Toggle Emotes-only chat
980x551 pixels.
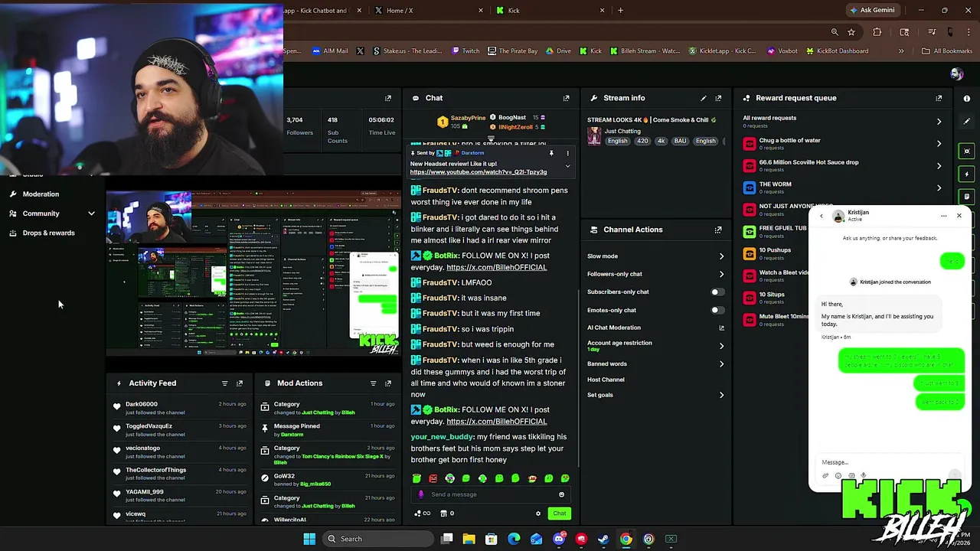[x=717, y=310]
